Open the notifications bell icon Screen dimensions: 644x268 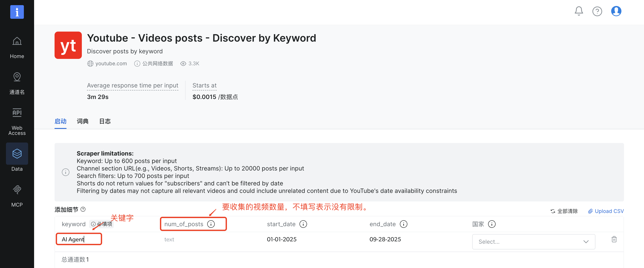click(x=579, y=11)
